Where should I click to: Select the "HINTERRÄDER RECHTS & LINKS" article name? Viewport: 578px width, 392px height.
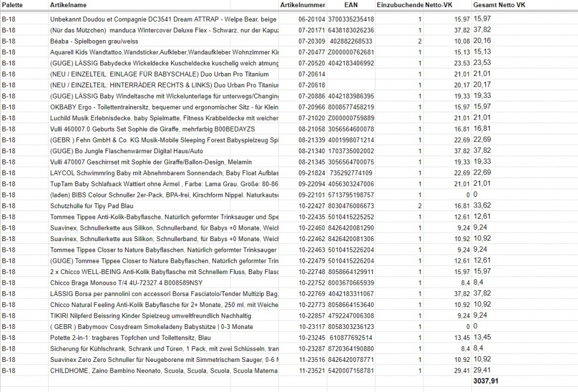pyautogui.click(x=165, y=85)
